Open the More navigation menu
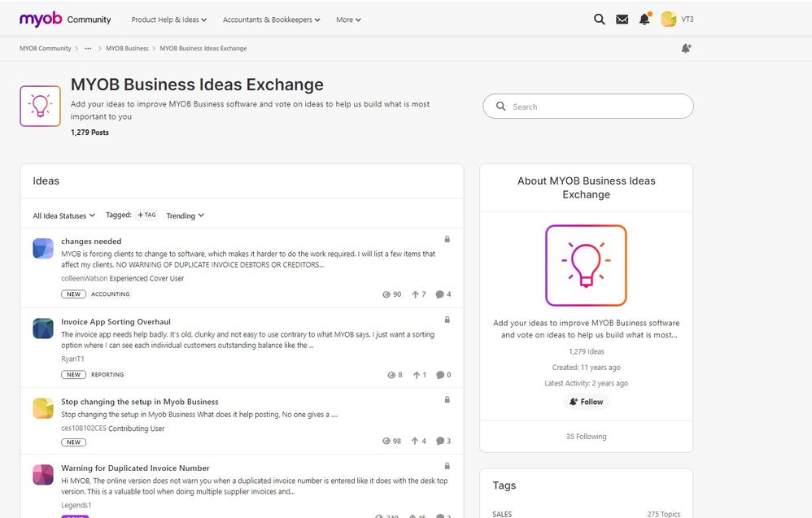 click(x=348, y=20)
